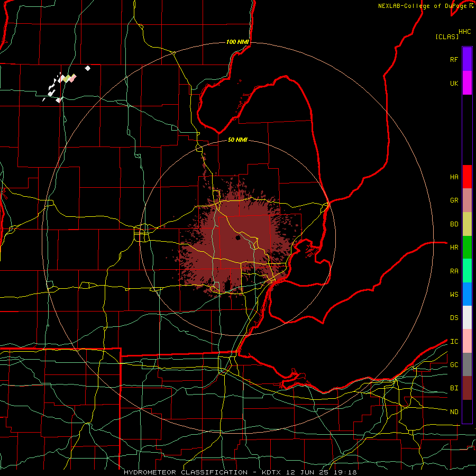Click the HR legend label
Image resolution: width=476 pixels, height=476 pixels.
coord(454,248)
